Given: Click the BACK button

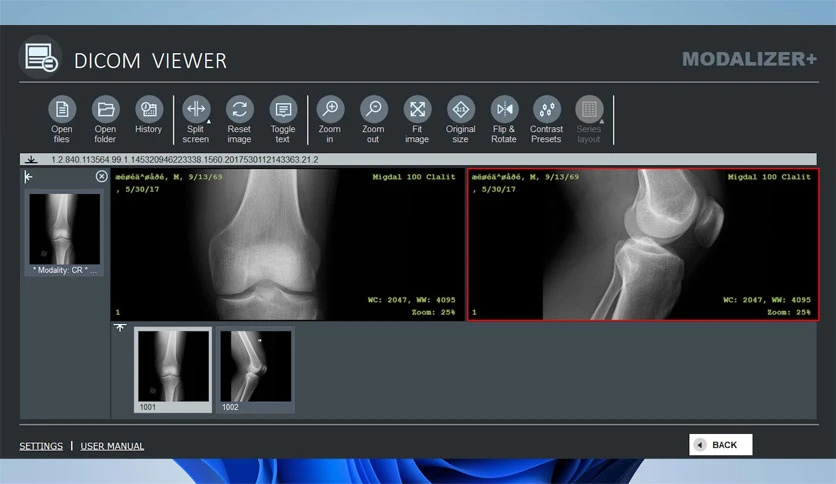Looking at the screenshot, I should point(720,445).
